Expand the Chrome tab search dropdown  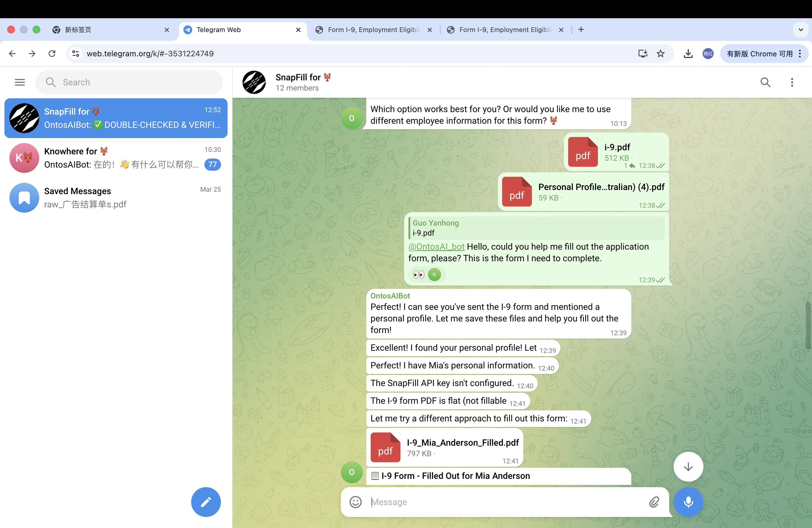[800, 30]
